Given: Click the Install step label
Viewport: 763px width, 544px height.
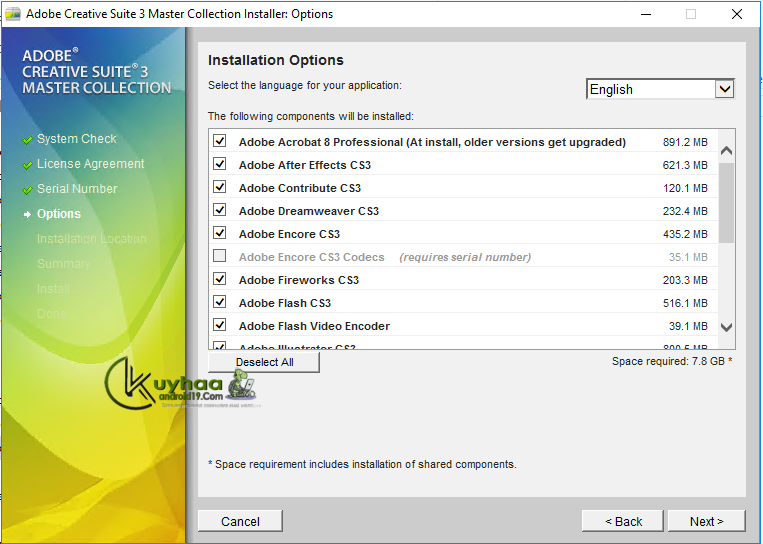Looking at the screenshot, I should pyautogui.click(x=54, y=289).
